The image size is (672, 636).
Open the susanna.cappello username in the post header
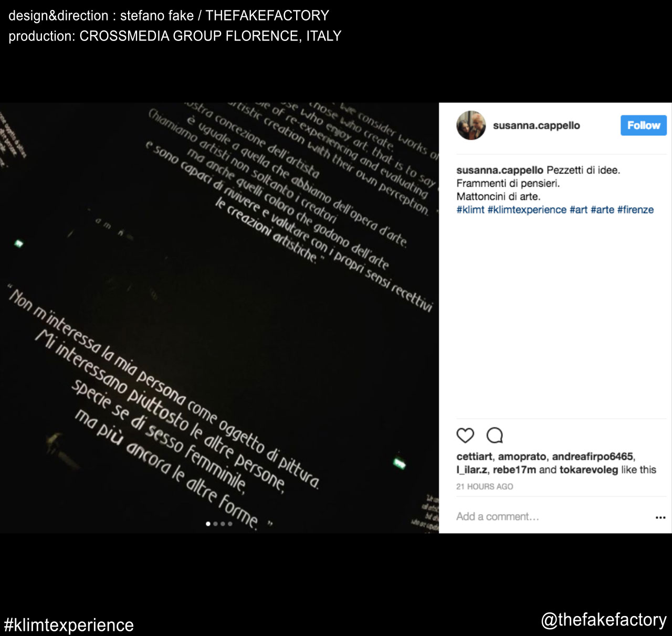pyautogui.click(x=536, y=125)
